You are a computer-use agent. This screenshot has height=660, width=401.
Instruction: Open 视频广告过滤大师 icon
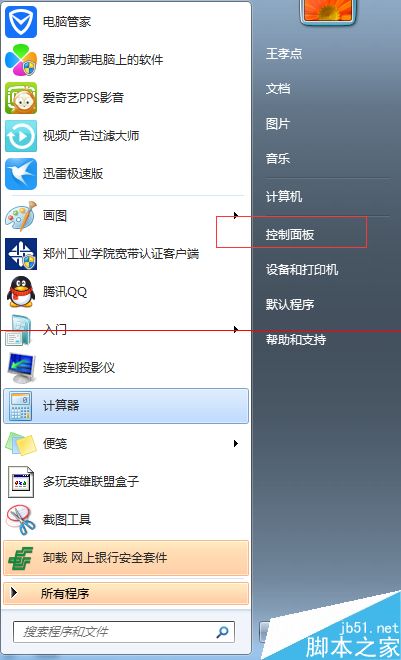pos(21,136)
